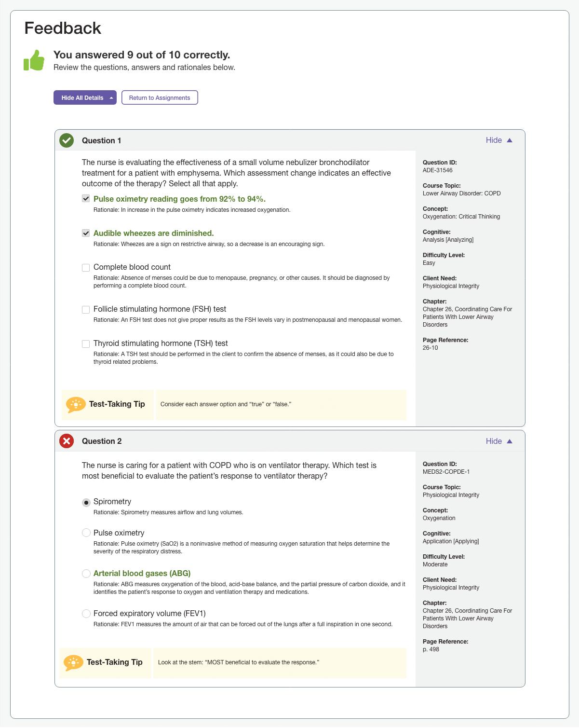
Task: Click Question 1 green checkmark icon
Action: 67,140
